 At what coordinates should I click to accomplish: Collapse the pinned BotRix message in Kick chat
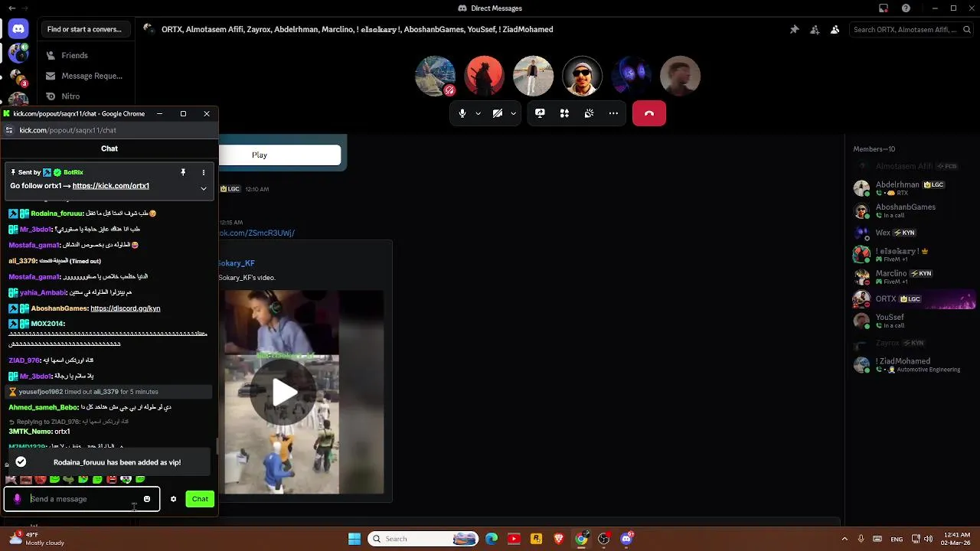[x=203, y=188]
